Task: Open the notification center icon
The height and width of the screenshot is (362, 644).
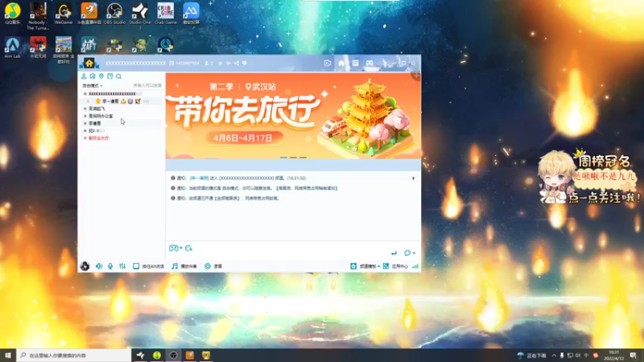Action: (634, 356)
